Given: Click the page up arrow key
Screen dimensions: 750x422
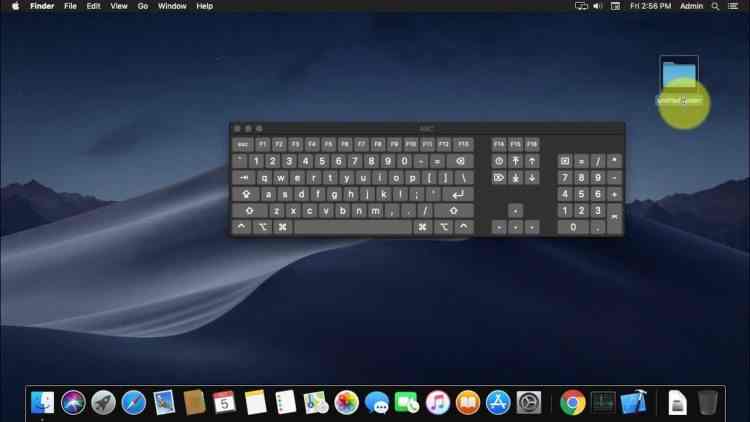Looking at the screenshot, I should 532,161.
